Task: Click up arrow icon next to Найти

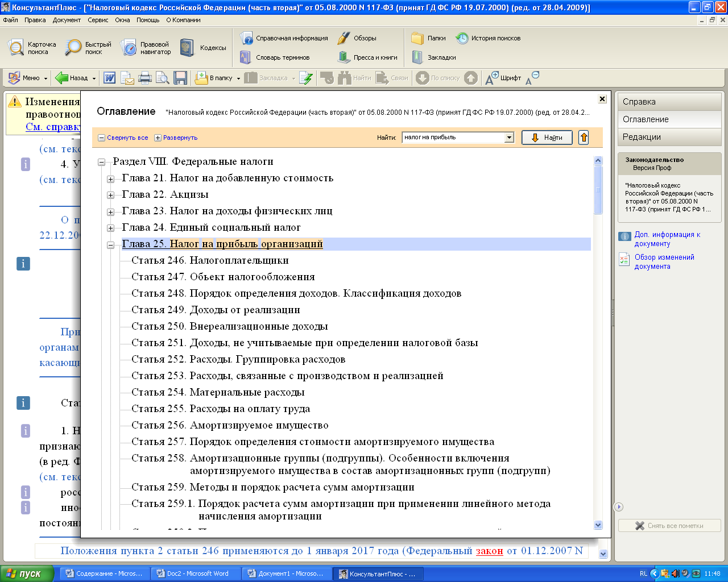Action: click(x=584, y=138)
